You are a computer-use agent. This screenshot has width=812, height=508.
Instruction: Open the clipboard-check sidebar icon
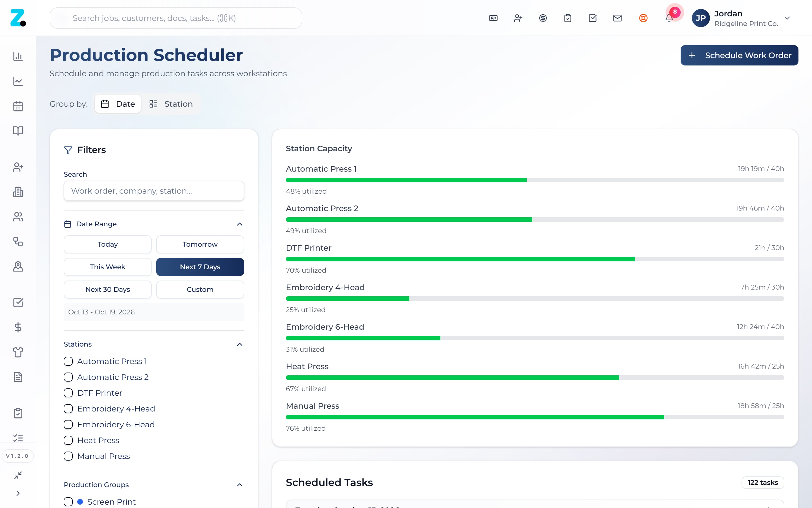click(18, 413)
